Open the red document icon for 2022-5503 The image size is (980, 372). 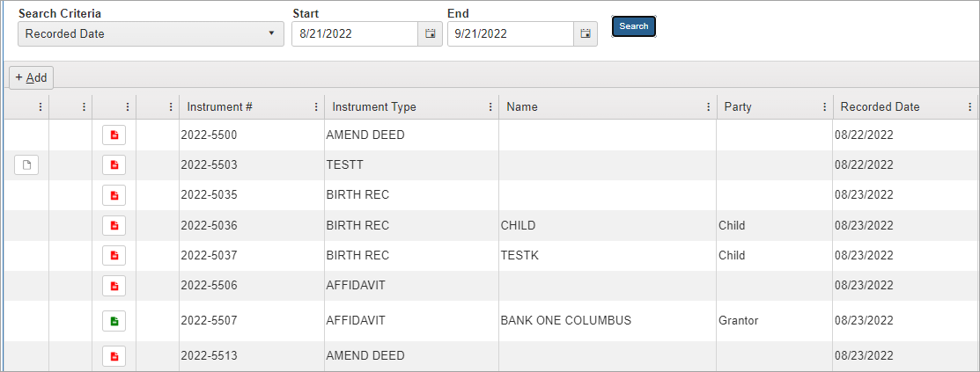pos(114,165)
